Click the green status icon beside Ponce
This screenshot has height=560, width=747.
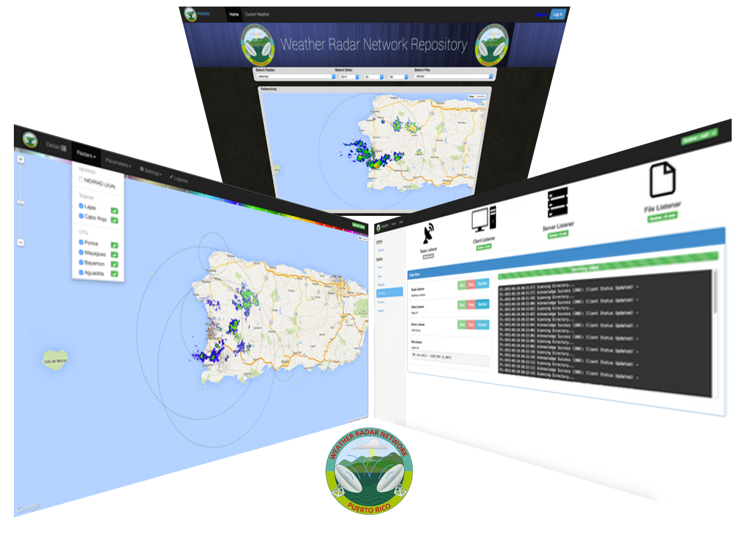115,245
